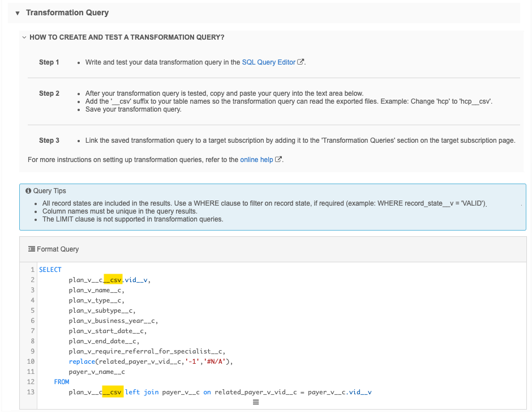Click external link icon beside SQL Query Editor

pos(301,62)
